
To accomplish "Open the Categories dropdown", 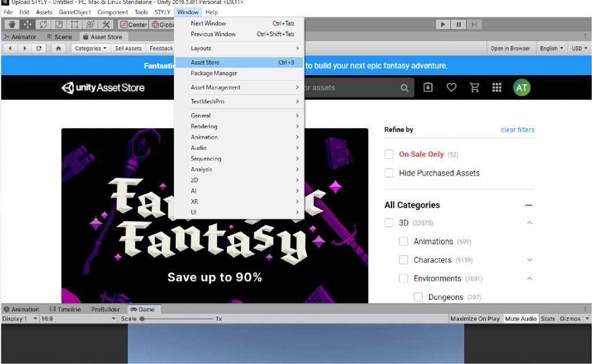I will (x=91, y=49).
